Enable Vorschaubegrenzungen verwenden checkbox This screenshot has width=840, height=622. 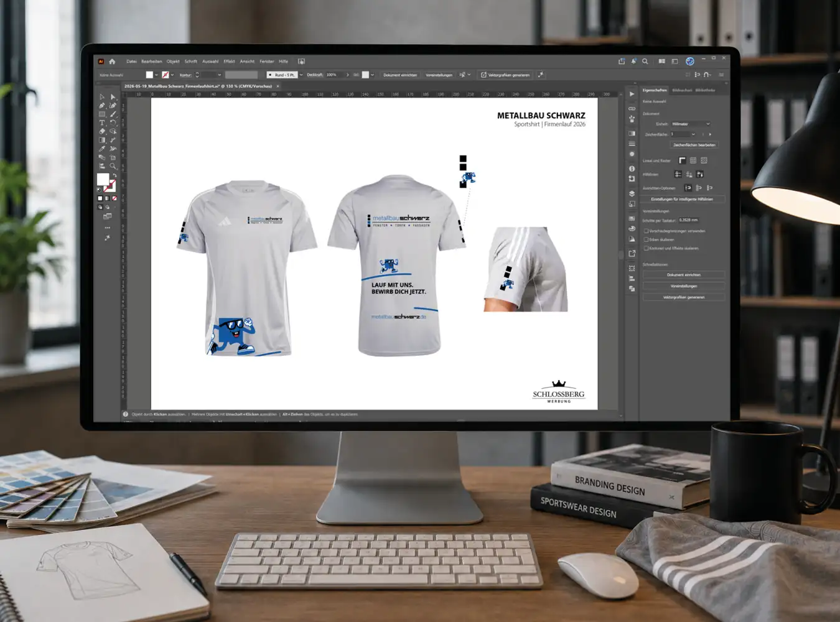[646, 231]
